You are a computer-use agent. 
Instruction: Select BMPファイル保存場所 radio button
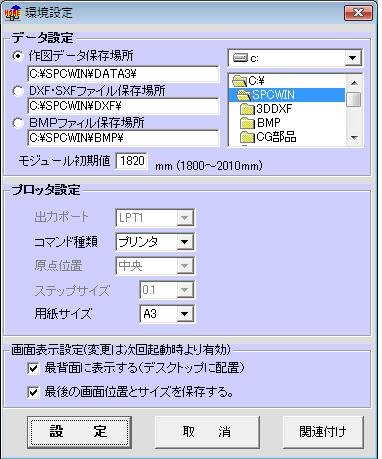(17, 123)
